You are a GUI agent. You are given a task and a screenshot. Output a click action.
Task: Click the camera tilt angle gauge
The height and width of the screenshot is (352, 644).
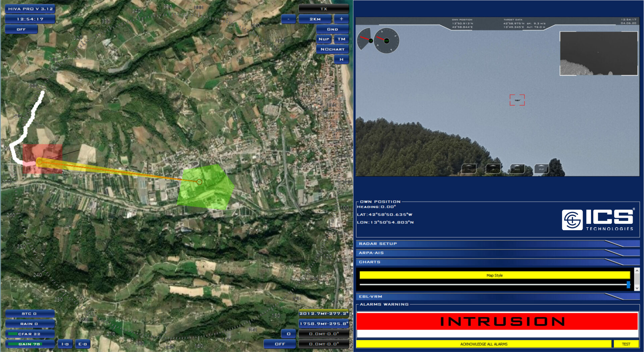365,39
